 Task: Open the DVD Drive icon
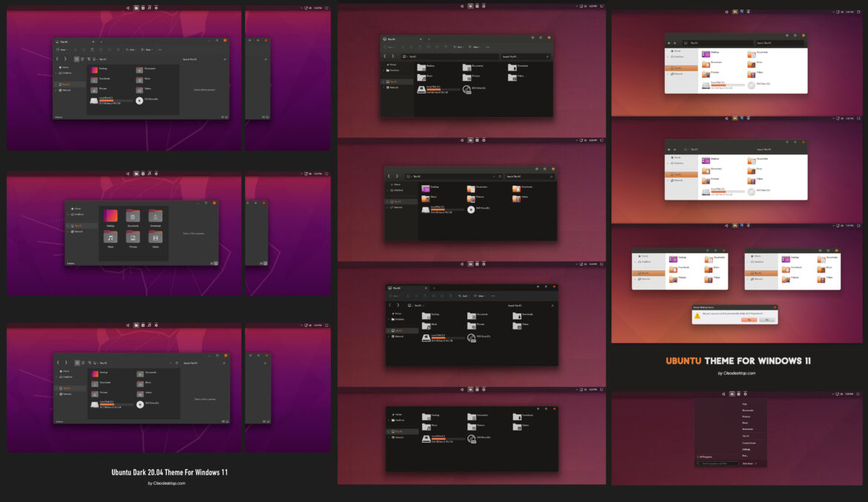coord(471,209)
